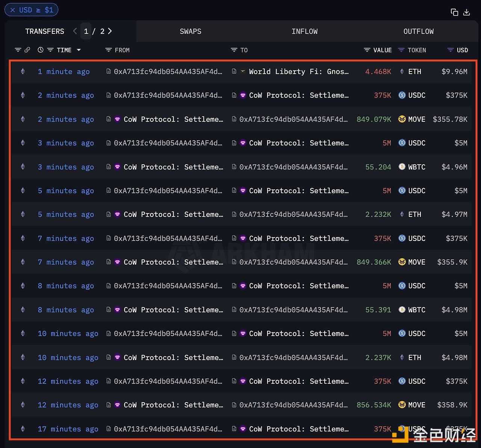481x448 pixels.
Task: Switch to the INFLOW tab
Action: pyautogui.click(x=304, y=31)
